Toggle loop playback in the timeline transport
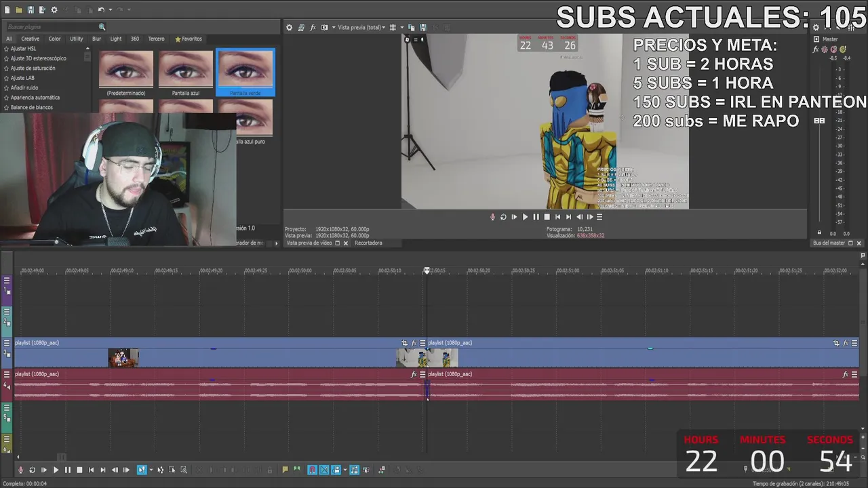 [32, 470]
